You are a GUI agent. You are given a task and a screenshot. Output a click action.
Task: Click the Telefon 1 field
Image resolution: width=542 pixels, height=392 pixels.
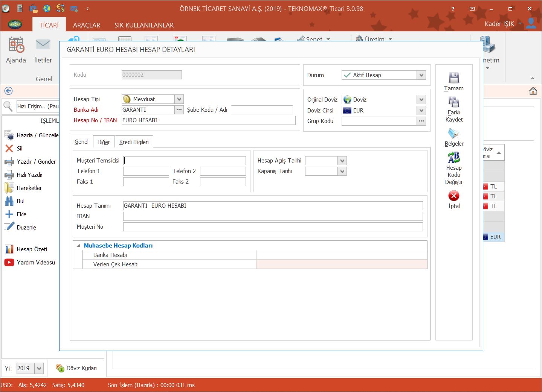[146, 171]
